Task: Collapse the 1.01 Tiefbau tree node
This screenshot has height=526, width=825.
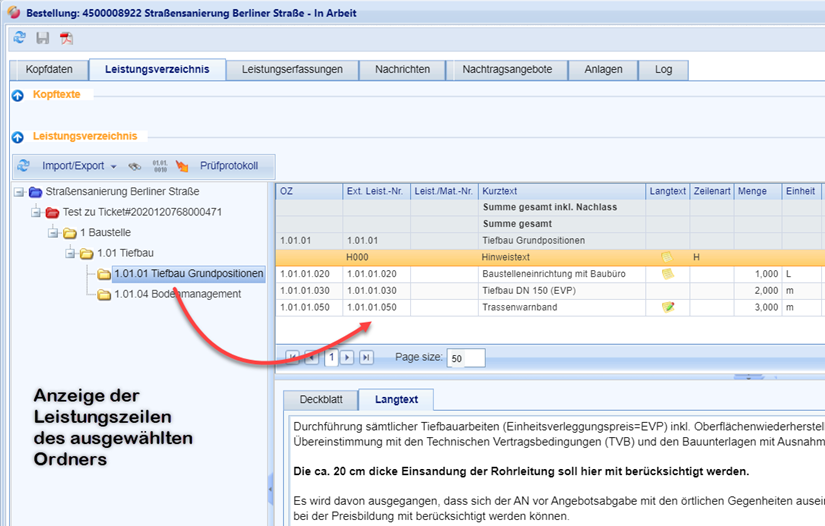Action: pyautogui.click(x=71, y=253)
